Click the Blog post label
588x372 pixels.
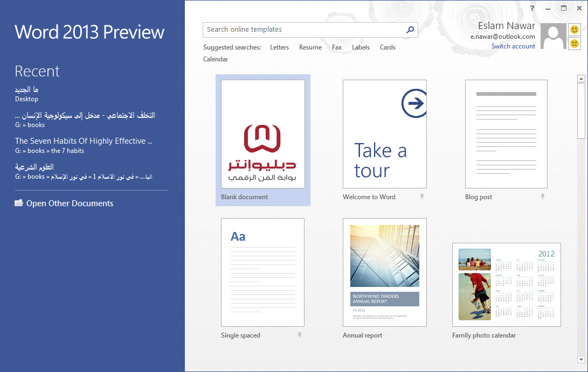(x=479, y=197)
